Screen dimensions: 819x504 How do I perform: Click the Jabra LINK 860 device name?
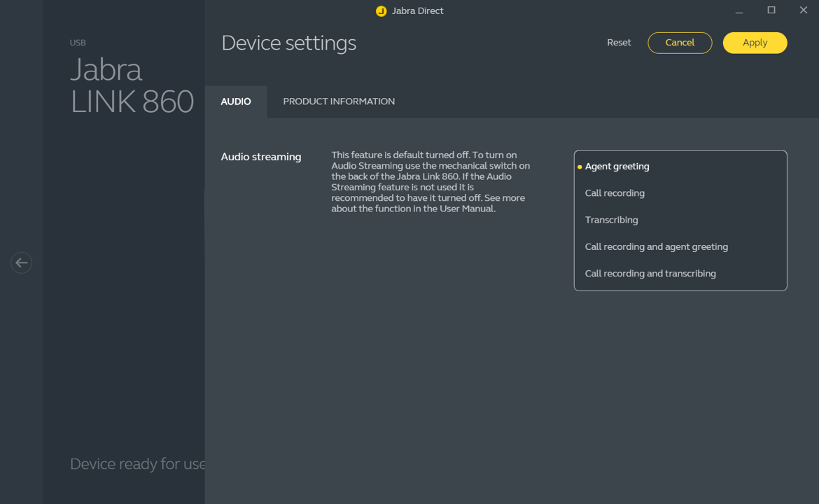132,85
